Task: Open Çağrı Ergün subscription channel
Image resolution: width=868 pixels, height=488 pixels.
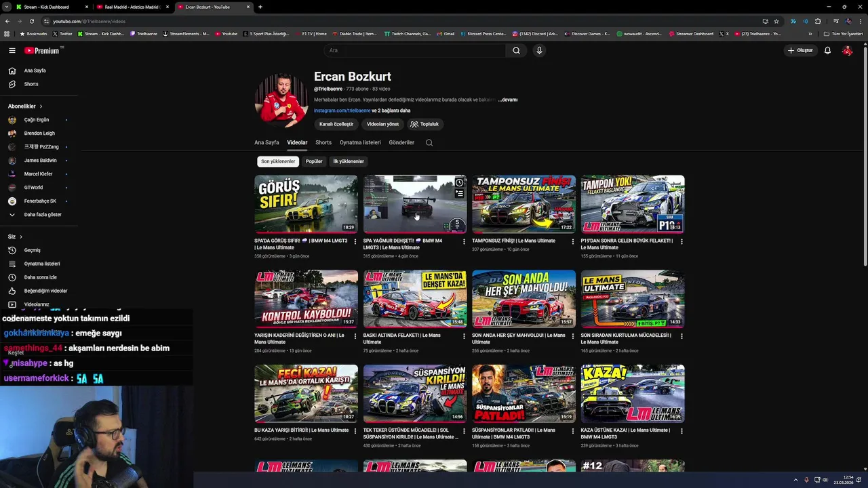Action: [x=37, y=120]
